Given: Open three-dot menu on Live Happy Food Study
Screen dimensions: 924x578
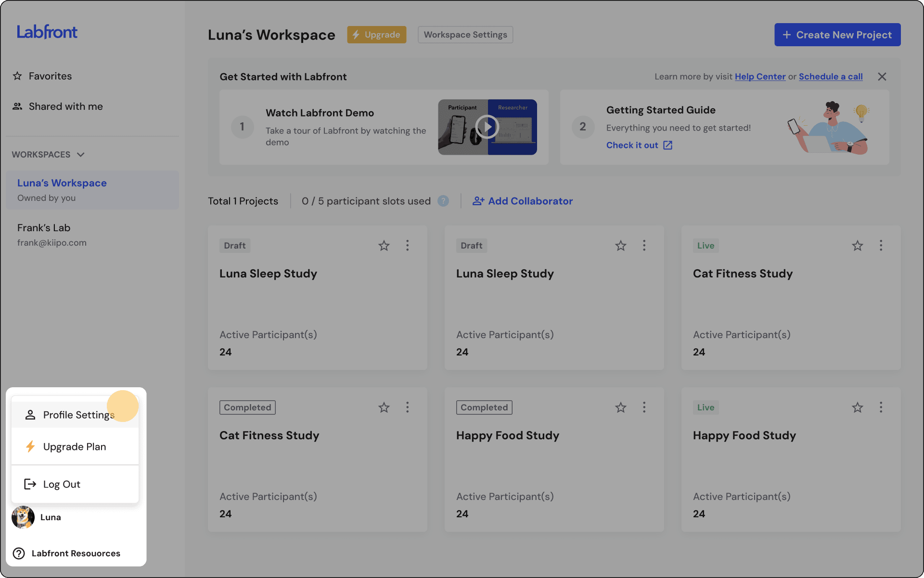Looking at the screenshot, I should click(x=881, y=407).
